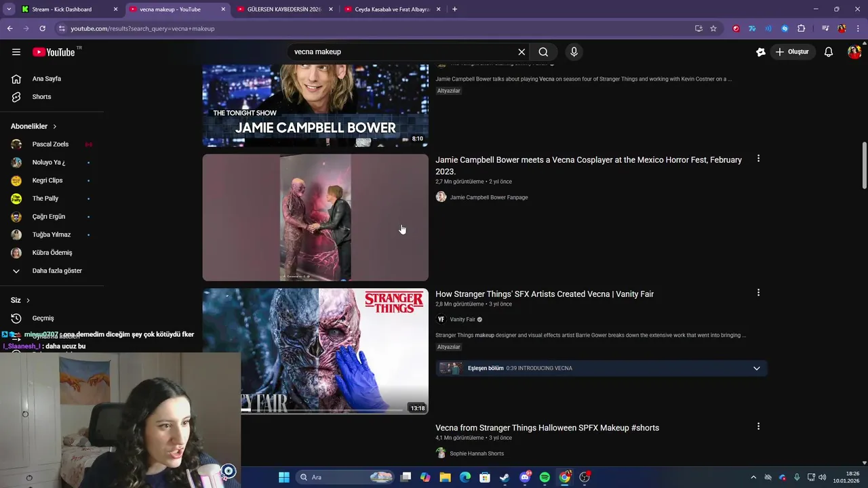The height and width of the screenshot is (488, 868).
Task: Reload the page in Chrome
Action: (x=42, y=28)
